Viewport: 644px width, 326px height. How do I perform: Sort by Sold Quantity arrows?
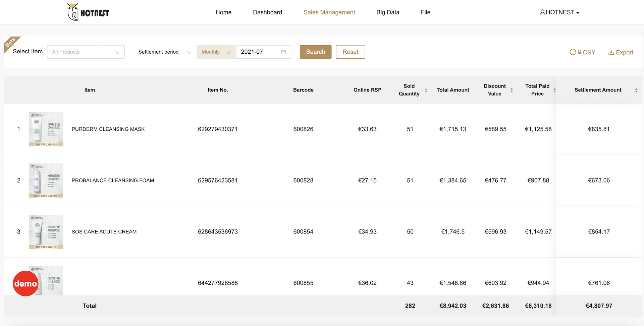pos(426,90)
